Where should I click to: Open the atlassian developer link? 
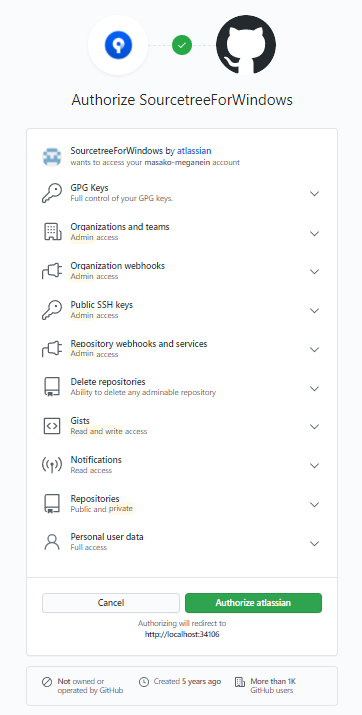pos(194,150)
